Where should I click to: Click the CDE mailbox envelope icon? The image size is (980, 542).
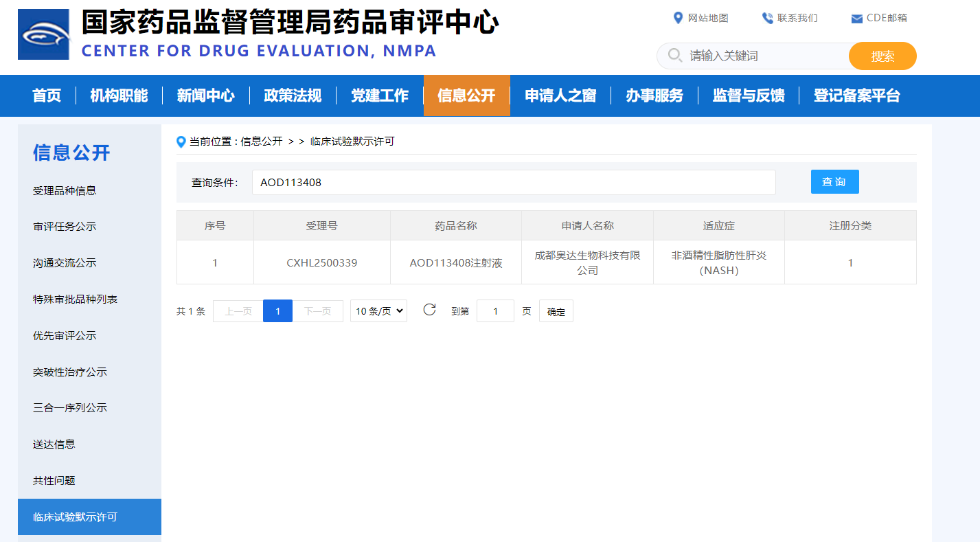click(856, 19)
